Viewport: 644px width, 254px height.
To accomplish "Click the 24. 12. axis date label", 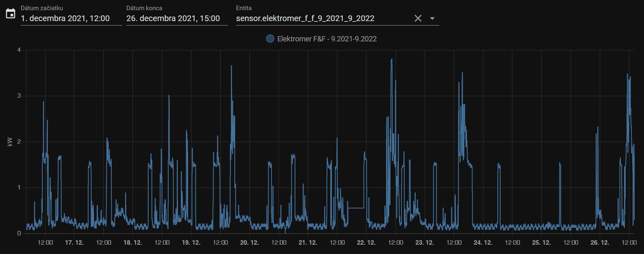I will 484,243.
